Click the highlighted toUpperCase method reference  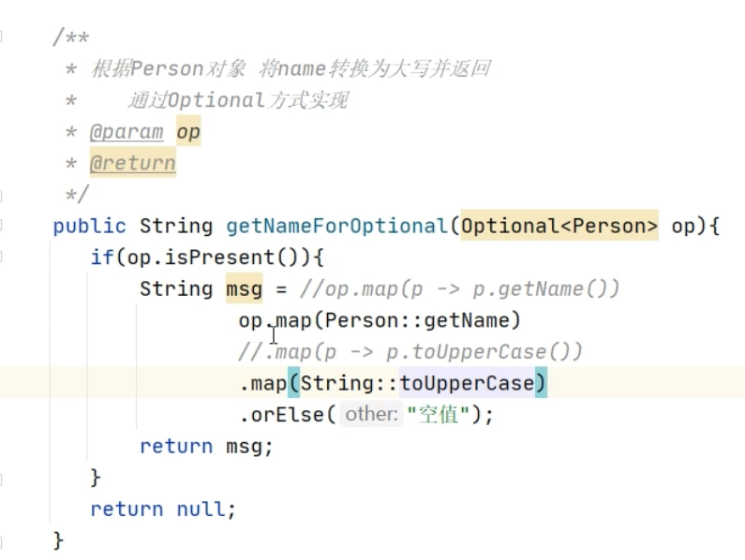[x=467, y=383]
